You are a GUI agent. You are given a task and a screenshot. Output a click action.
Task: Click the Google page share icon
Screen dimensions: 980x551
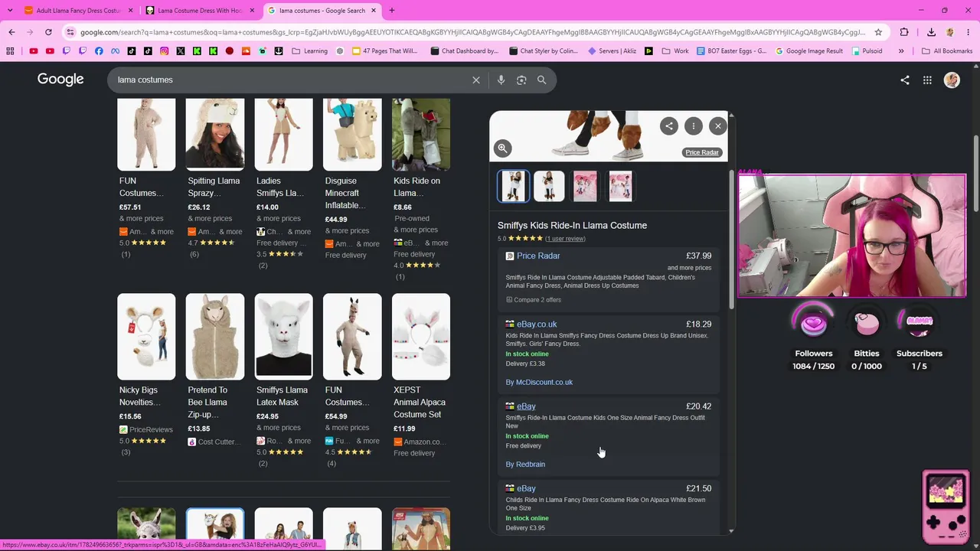905,80
